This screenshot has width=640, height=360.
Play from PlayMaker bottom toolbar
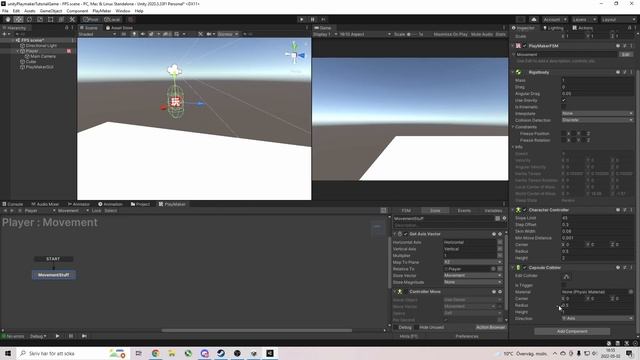58,336
